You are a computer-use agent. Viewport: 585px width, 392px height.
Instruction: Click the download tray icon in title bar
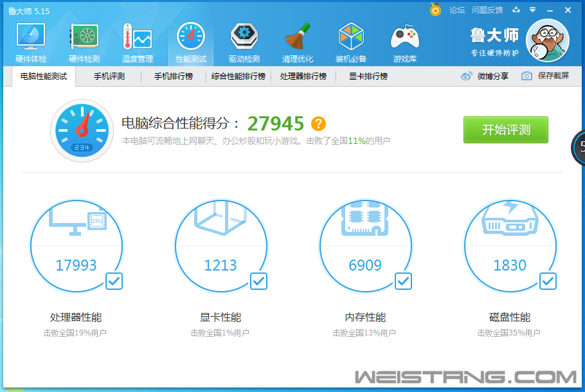pos(516,10)
